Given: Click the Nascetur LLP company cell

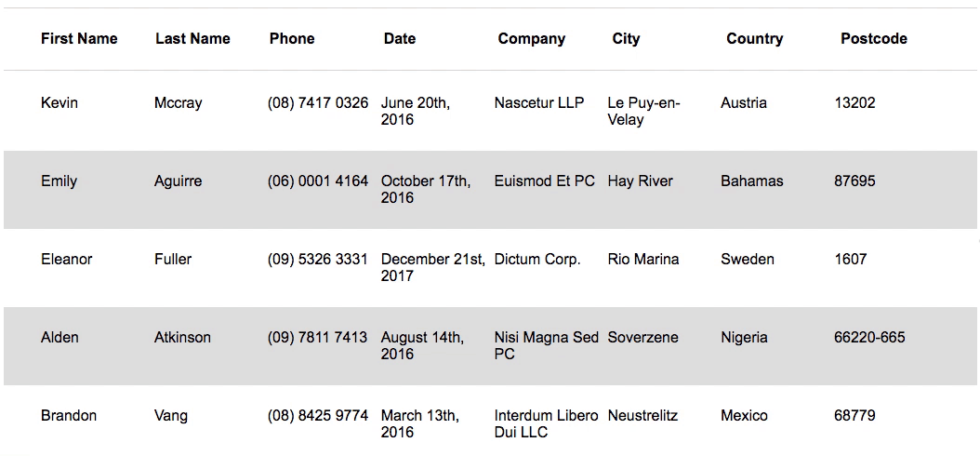Looking at the screenshot, I should coord(539,103).
